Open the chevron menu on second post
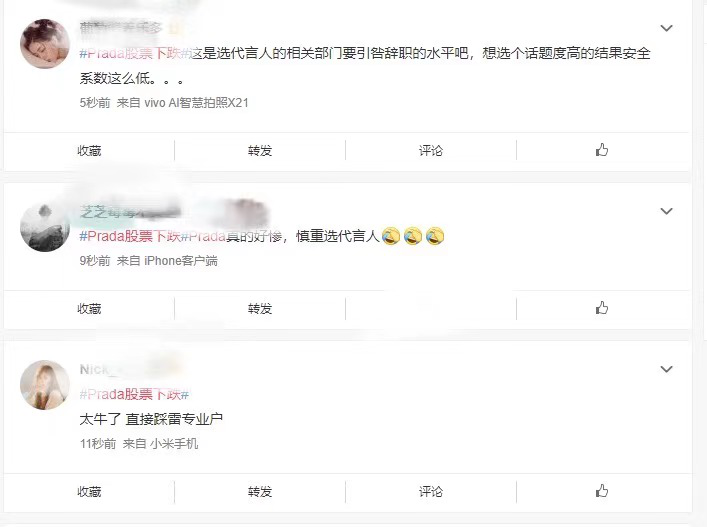The width and height of the screenshot is (707, 527). click(666, 211)
